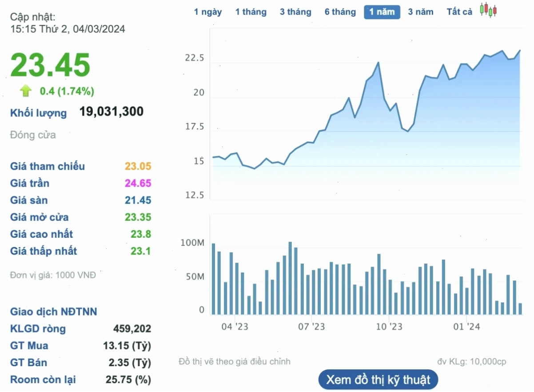Screen dimensions: 534x392
Task: Switch chart to candlestick view icon
Action: (488, 10)
